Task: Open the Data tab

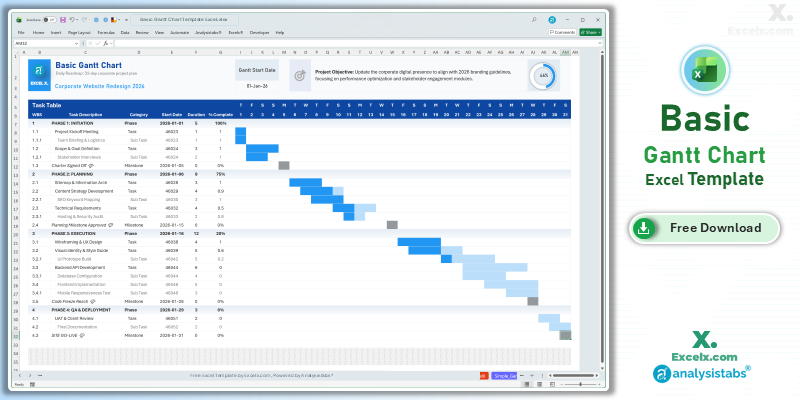Action: (125, 32)
